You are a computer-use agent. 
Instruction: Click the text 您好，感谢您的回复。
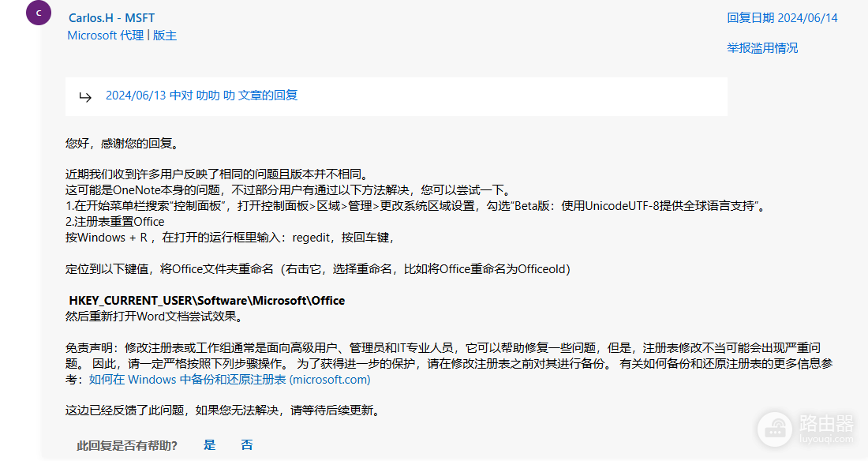(123, 144)
